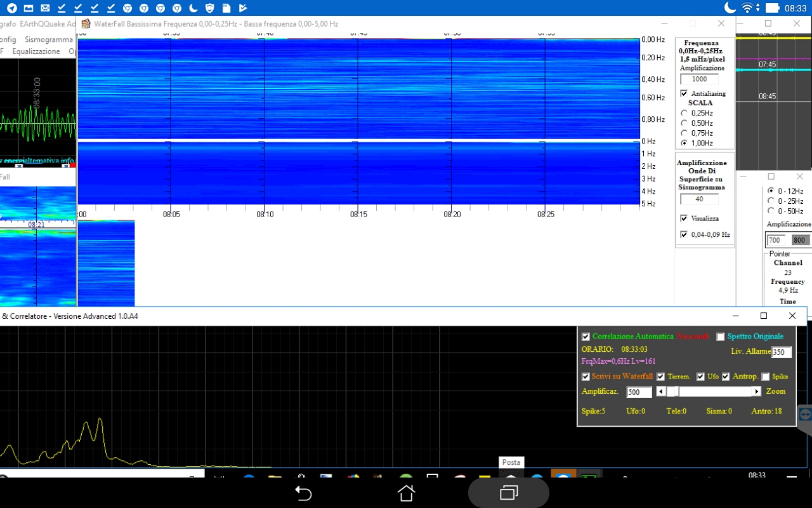The width and height of the screenshot is (812, 508).
Task: Open the Equalizzazione menu
Action: click(x=36, y=51)
